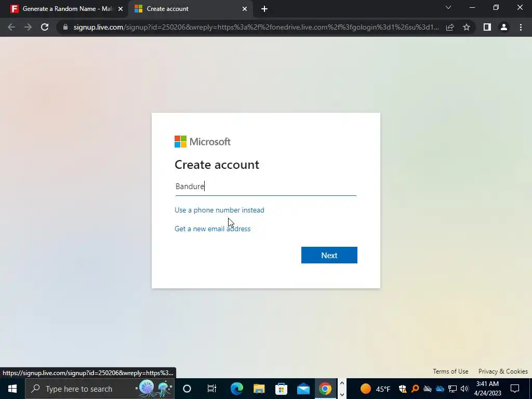Click the Windows Security tray icon
Screen dimensions: 532x399
point(403,389)
